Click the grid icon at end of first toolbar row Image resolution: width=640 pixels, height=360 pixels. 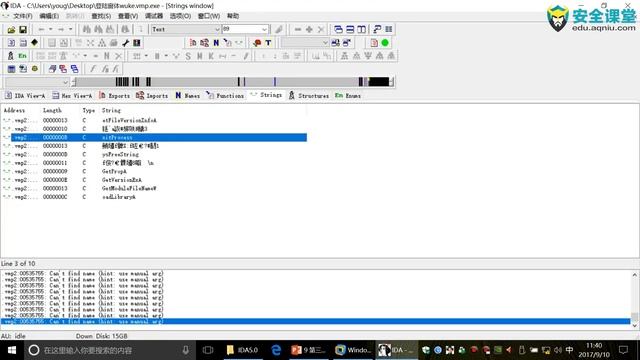point(389,29)
